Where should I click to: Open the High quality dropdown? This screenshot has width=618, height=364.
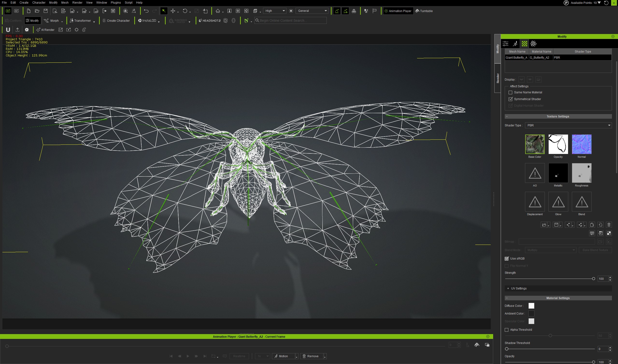(275, 11)
